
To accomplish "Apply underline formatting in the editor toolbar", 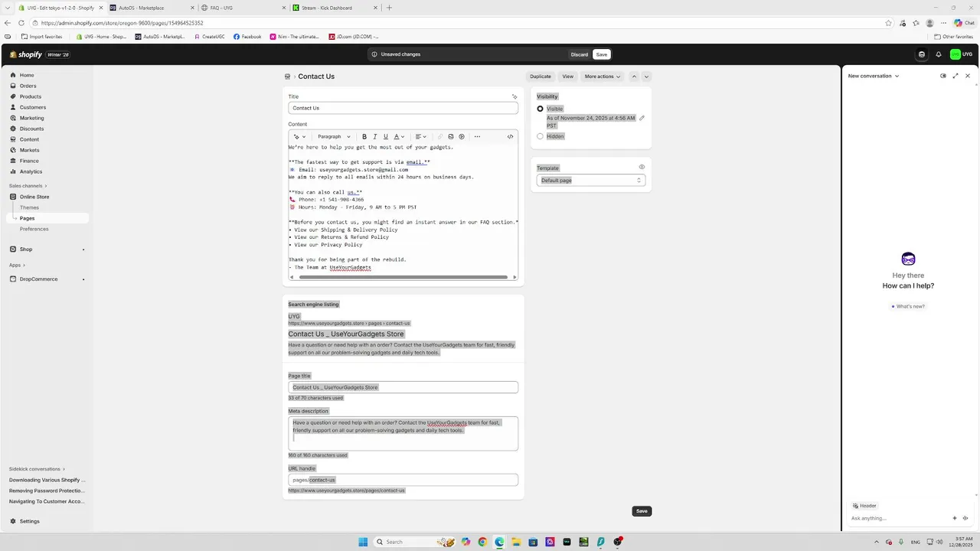I will tap(386, 137).
